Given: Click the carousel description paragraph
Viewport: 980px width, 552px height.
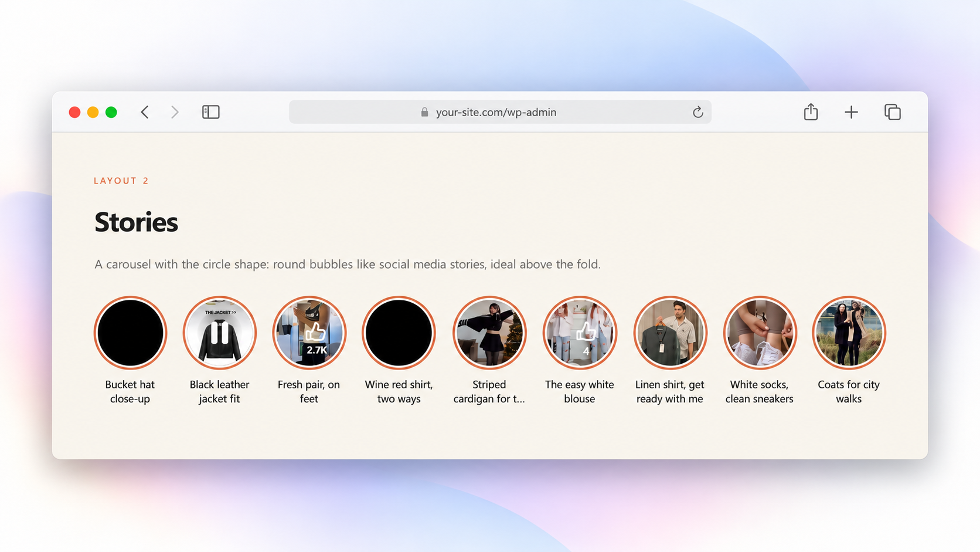Looking at the screenshot, I should [348, 265].
